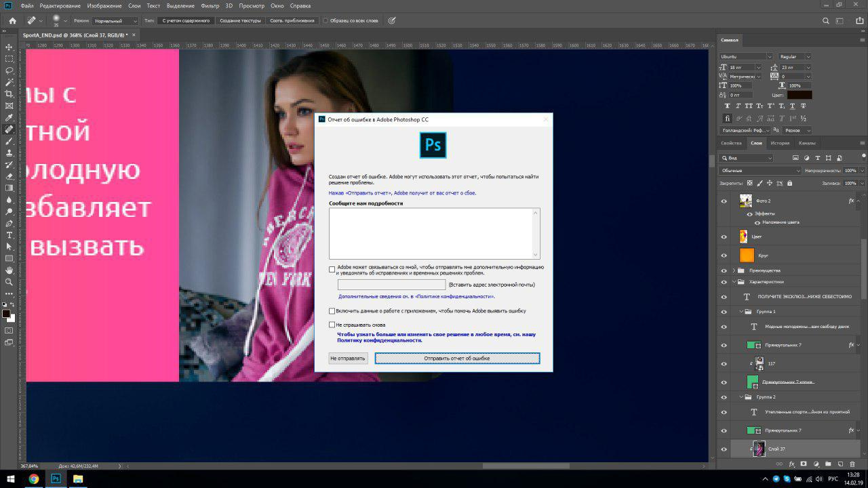Open the 'Вид' layer filter dropdown
The width and height of the screenshot is (868, 488).
point(746,158)
